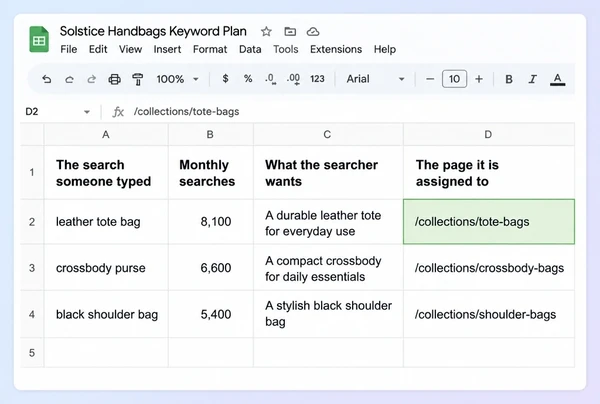Click the font size field showing 10
The height and width of the screenshot is (404, 600).
(x=454, y=79)
